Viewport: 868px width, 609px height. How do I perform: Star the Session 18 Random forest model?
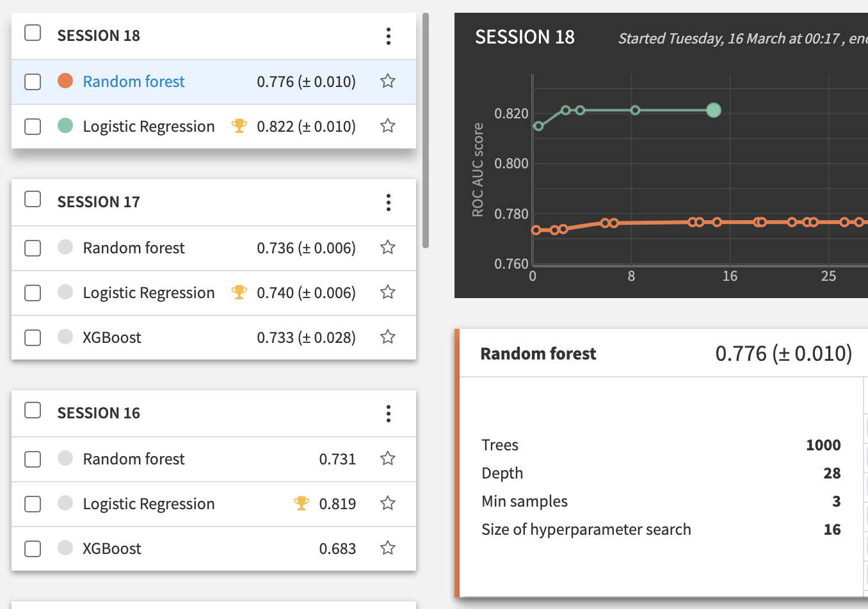[388, 81]
